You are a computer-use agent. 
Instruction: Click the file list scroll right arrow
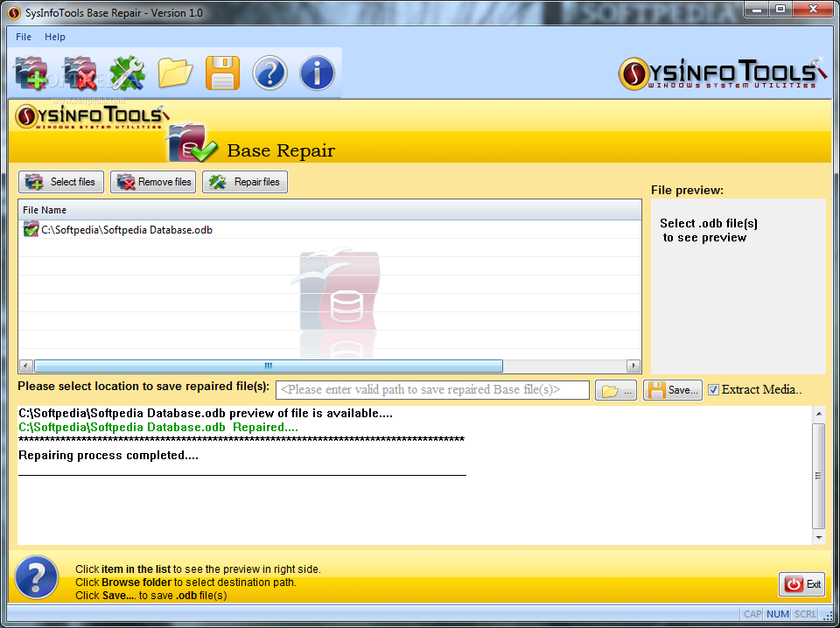point(633,366)
